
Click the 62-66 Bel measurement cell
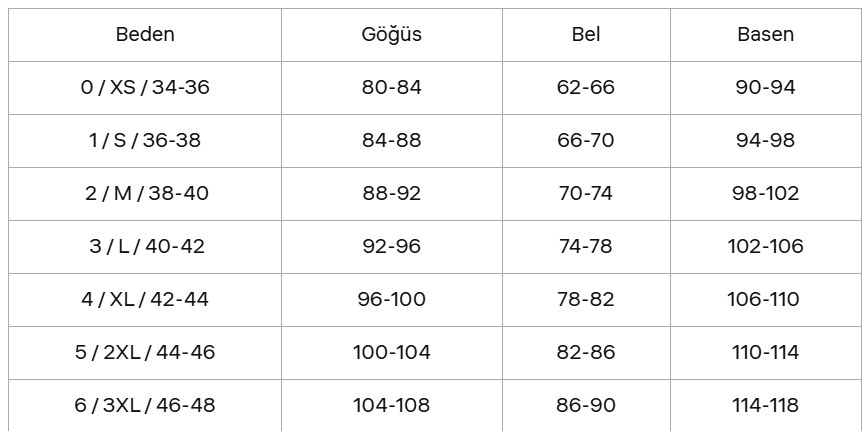586,88
